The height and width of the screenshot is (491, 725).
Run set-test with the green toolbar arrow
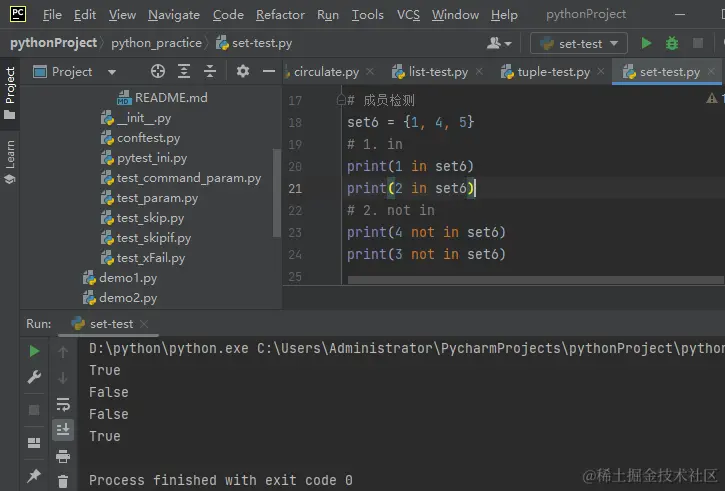[646, 43]
